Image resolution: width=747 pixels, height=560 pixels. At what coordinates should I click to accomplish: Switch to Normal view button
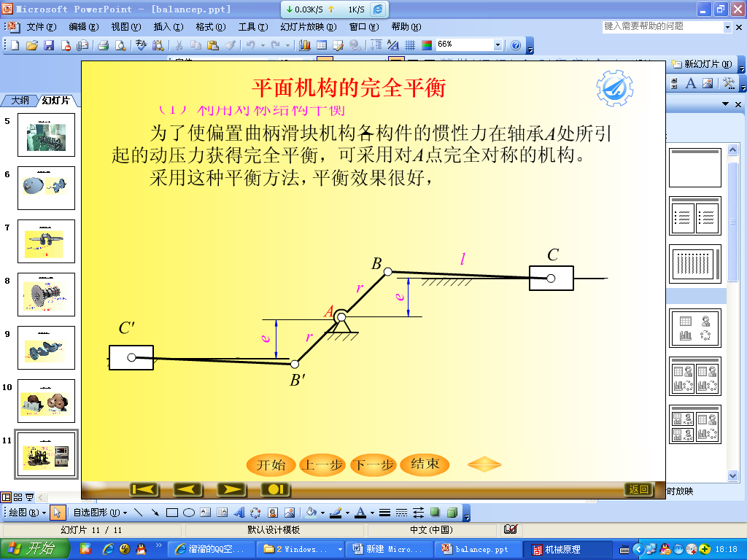point(6,497)
